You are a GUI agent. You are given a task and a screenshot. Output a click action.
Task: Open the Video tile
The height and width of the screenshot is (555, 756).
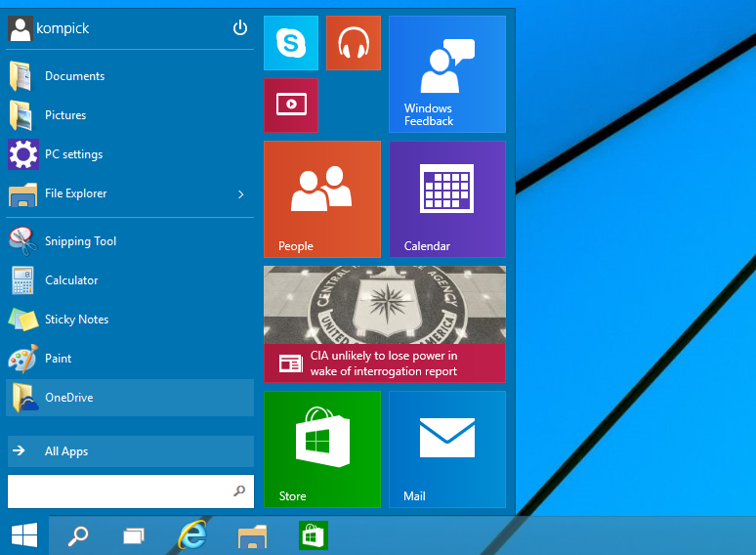point(291,106)
